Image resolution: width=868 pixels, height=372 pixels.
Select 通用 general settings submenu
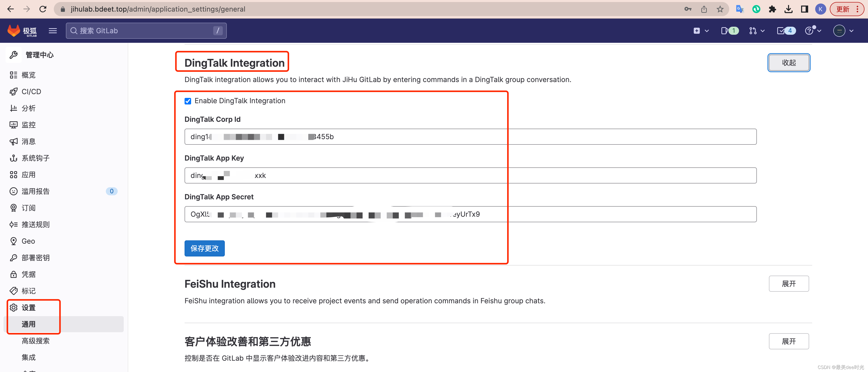coord(63,324)
